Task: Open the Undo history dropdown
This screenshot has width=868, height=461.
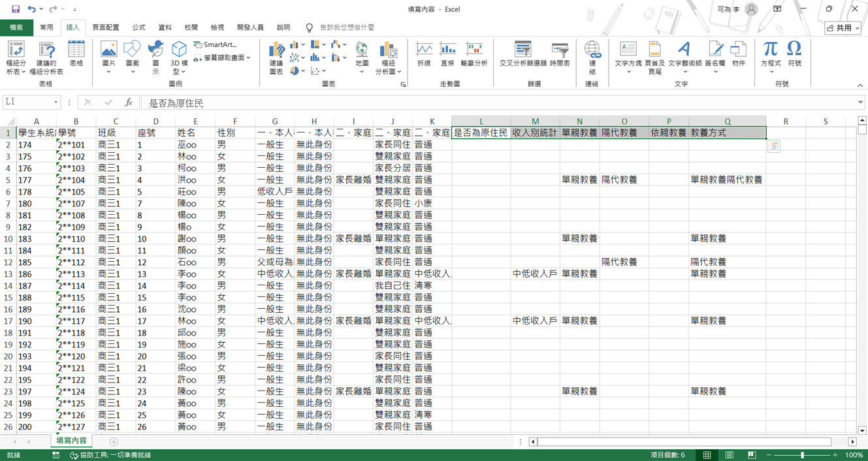Action: tap(42, 9)
